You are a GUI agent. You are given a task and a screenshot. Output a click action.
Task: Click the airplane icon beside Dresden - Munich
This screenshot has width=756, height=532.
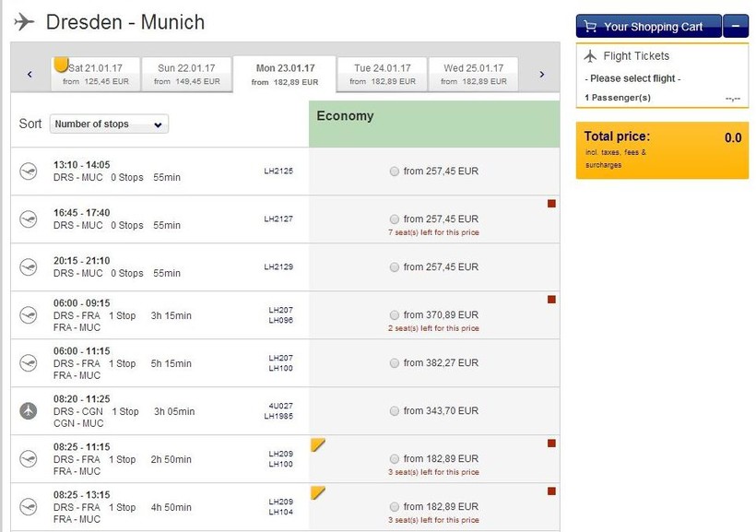(x=25, y=21)
